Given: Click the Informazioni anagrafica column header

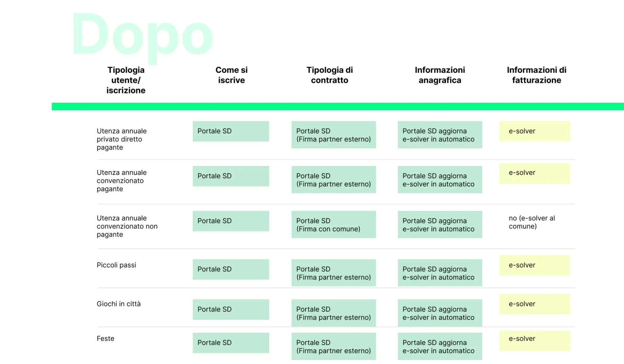Looking at the screenshot, I should [x=440, y=75].
